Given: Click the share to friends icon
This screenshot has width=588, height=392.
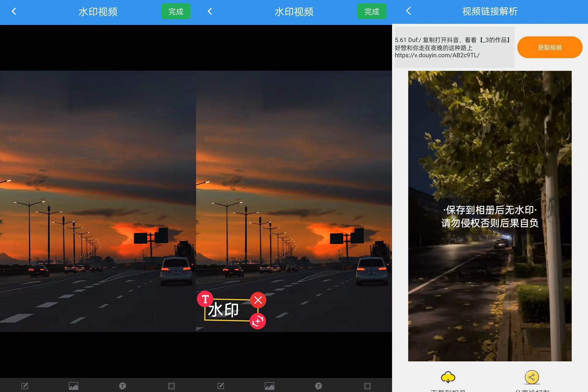Looking at the screenshot, I should click(532, 377).
